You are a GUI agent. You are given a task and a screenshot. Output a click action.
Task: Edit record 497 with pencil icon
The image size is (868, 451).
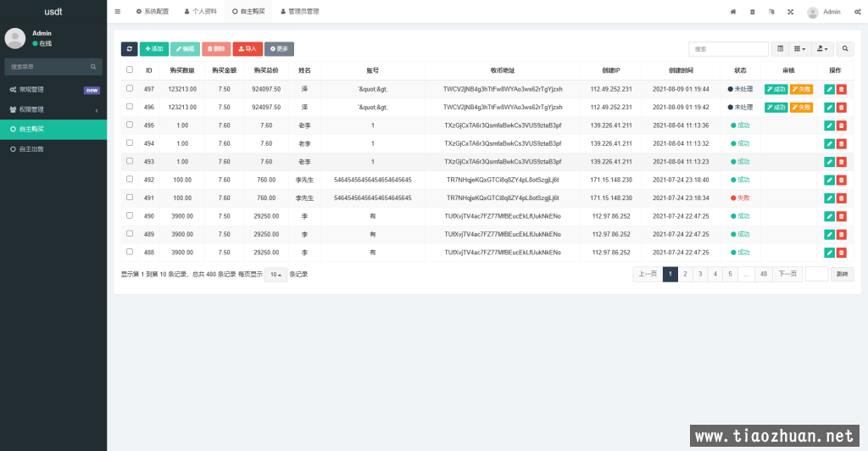pyautogui.click(x=829, y=89)
